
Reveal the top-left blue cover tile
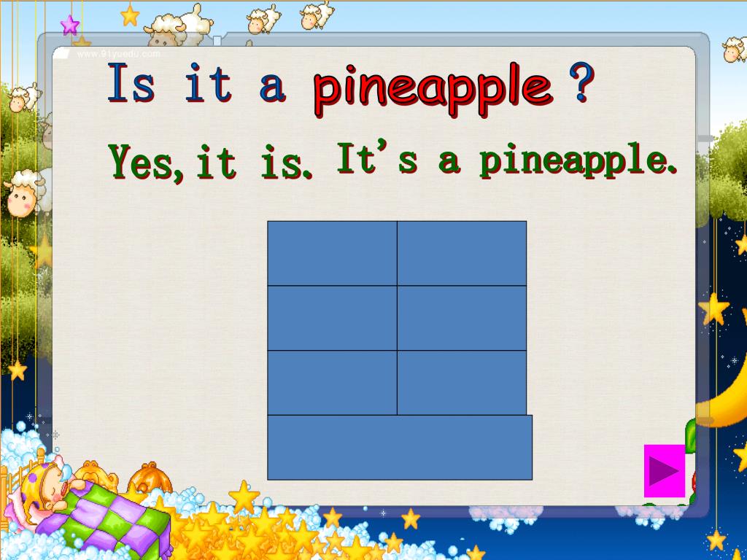click(332, 253)
